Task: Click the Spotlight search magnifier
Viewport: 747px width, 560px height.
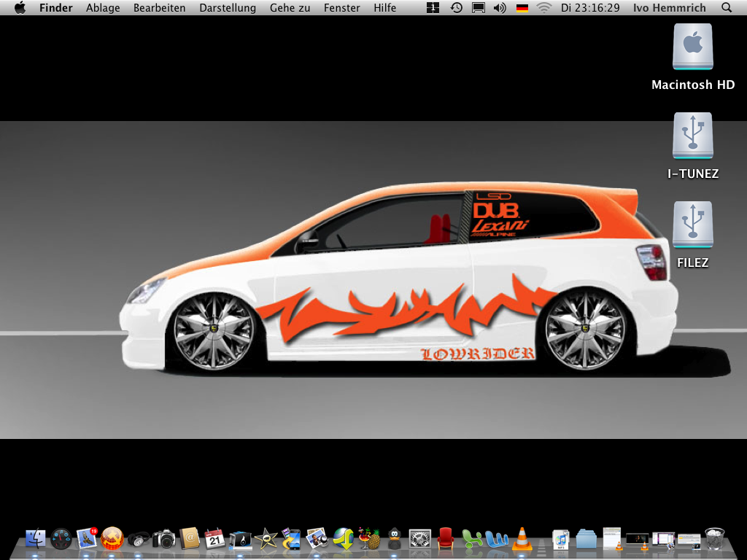Action: click(x=726, y=8)
